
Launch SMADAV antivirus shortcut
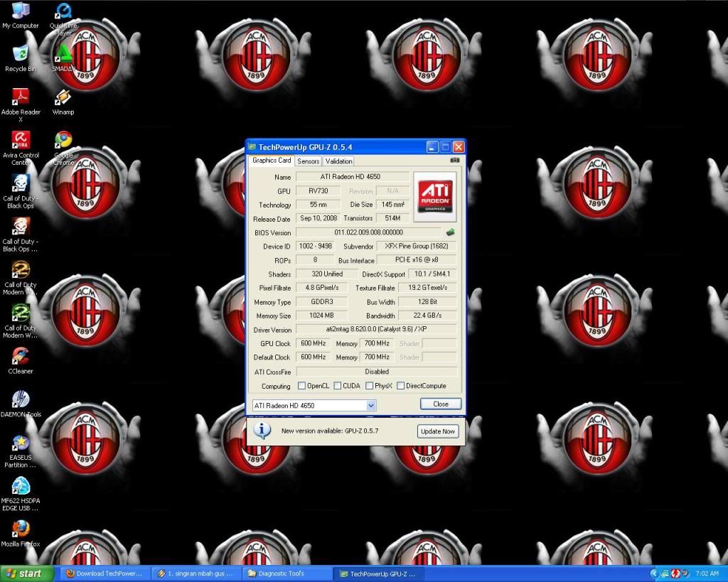click(63, 59)
